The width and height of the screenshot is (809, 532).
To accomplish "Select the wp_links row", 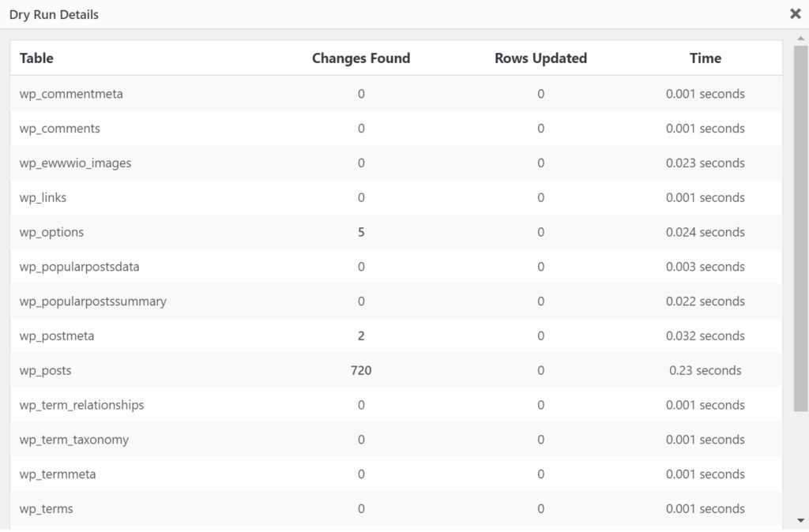I will pyautogui.click(x=43, y=198).
